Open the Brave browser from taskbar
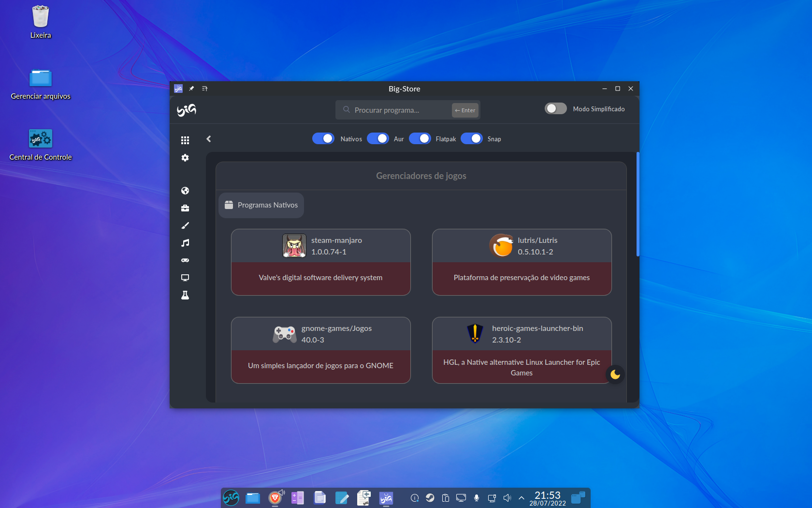This screenshot has height=508, width=812. point(275,497)
